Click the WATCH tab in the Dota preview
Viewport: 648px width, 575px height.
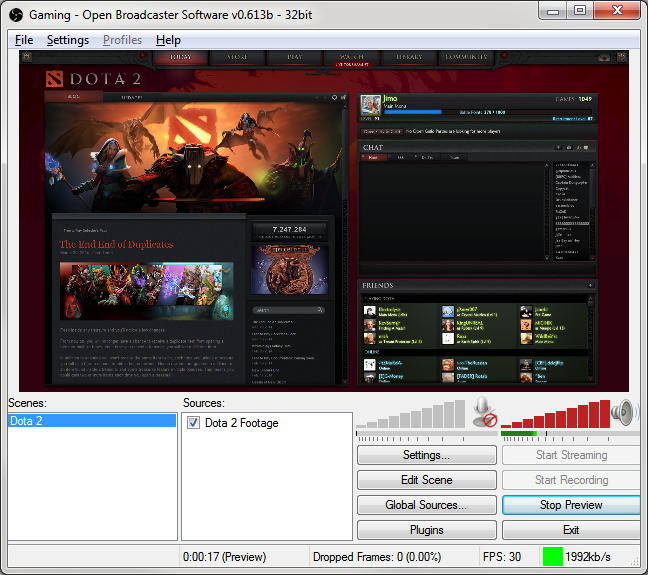[352, 57]
